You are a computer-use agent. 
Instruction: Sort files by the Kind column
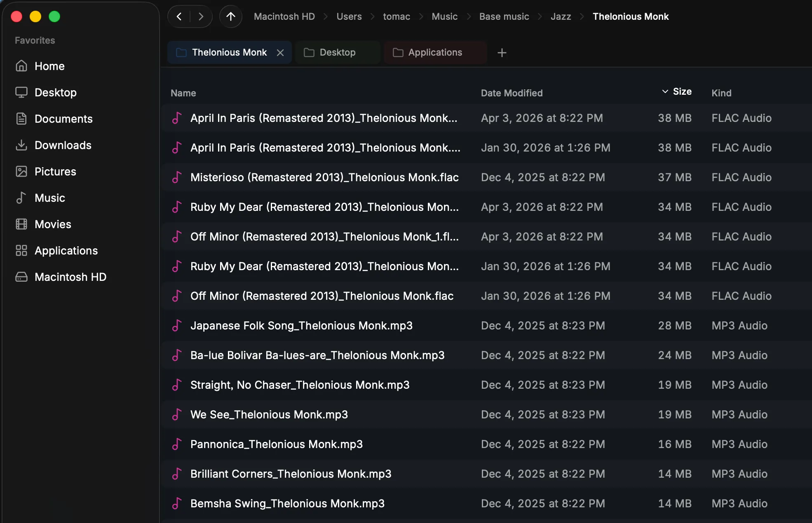click(721, 93)
